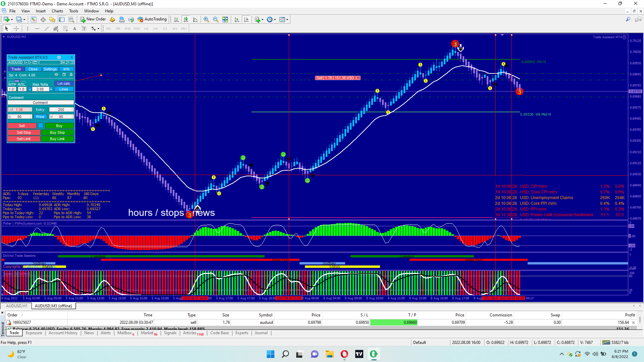The height and width of the screenshot is (362, 644).
Task: Zoom out of the chart
Action: click(215, 19)
